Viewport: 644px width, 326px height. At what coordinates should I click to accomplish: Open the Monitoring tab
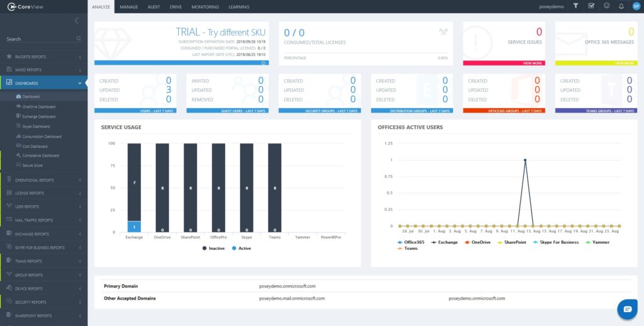tap(205, 6)
